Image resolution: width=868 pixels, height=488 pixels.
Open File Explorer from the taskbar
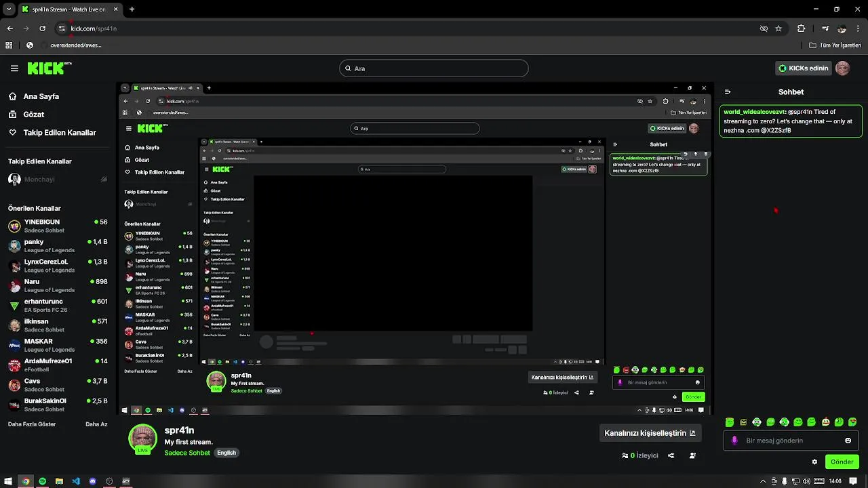[x=59, y=481]
